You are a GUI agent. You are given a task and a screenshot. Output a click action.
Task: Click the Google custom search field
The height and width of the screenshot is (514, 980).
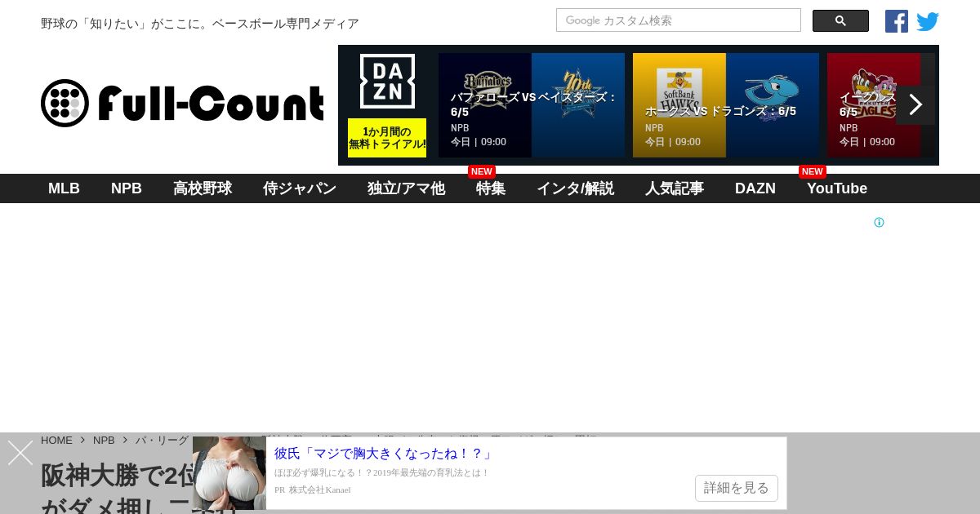pyautogui.click(x=679, y=20)
